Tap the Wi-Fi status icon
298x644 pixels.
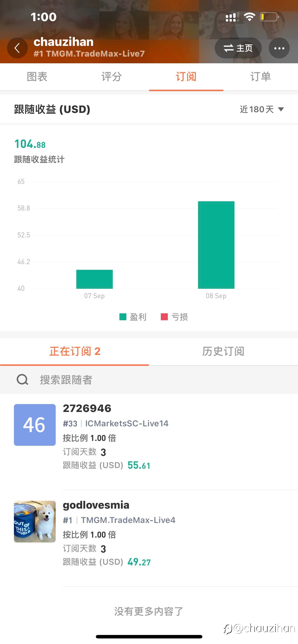pos(249,17)
